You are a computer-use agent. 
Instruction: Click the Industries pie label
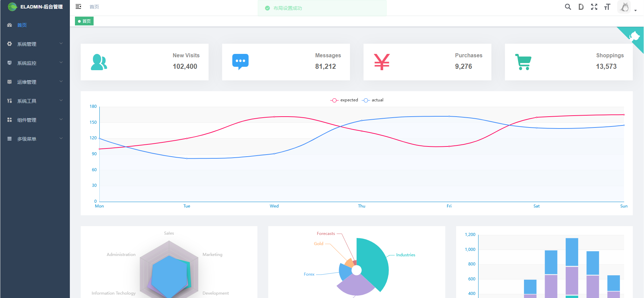pyautogui.click(x=406, y=255)
